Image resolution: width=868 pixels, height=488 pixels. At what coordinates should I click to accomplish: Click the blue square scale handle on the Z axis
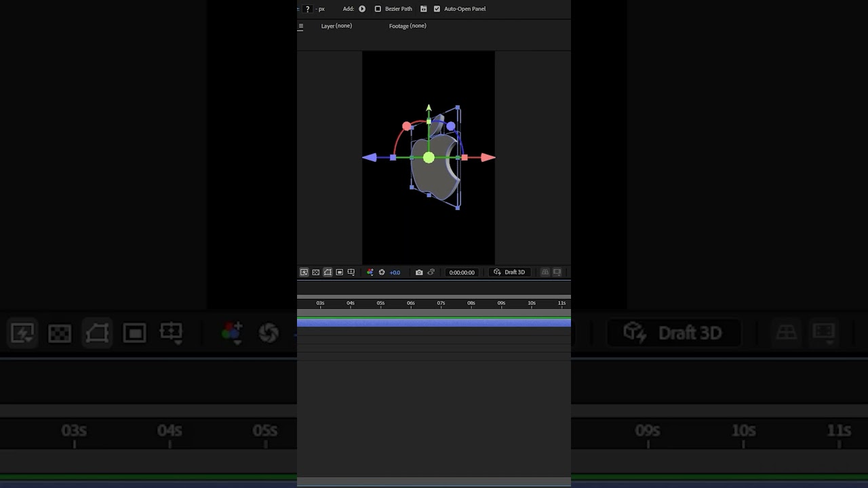pos(393,157)
